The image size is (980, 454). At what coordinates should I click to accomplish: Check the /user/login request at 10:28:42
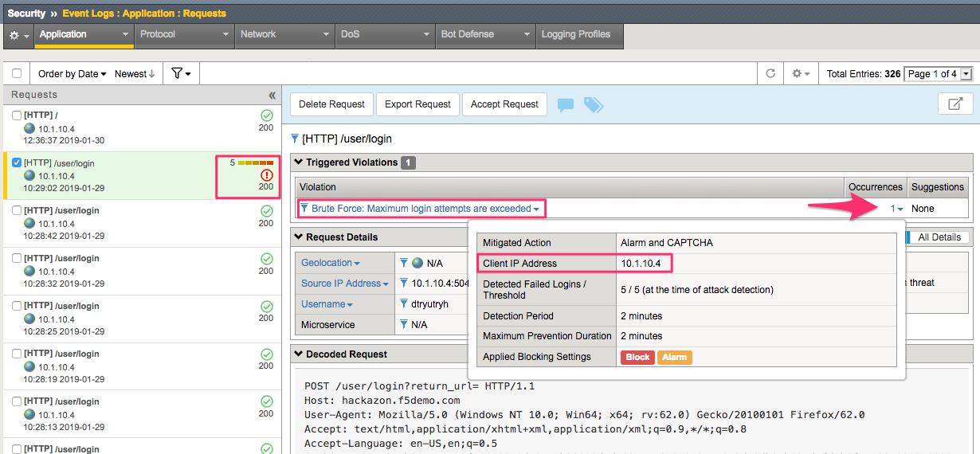coord(17,211)
